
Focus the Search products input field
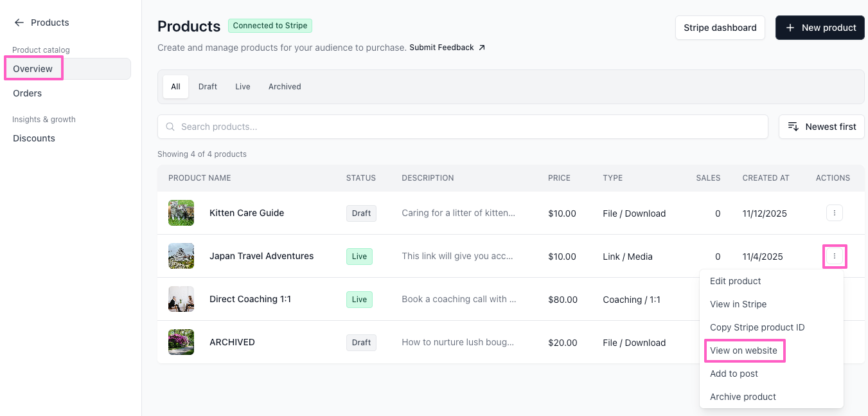463,127
